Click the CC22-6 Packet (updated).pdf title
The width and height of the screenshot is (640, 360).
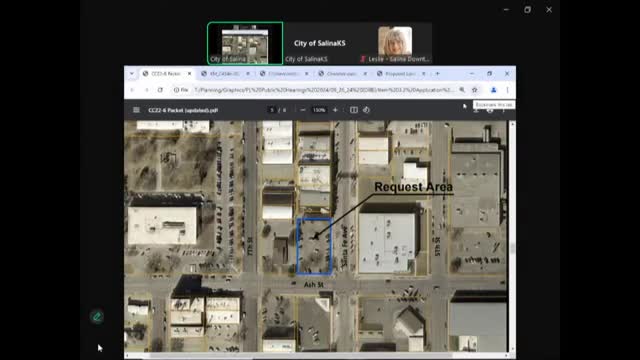click(x=183, y=110)
